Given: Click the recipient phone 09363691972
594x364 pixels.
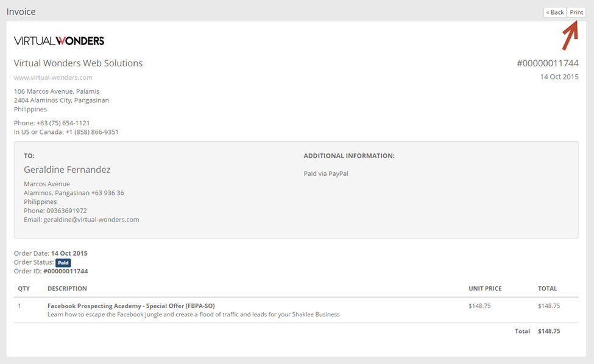Looking at the screenshot, I should point(66,211).
